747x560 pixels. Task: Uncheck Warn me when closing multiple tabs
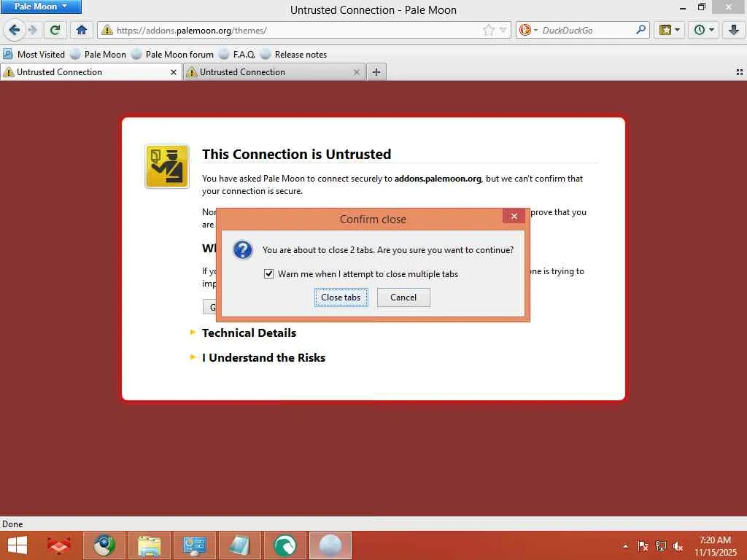coord(268,274)
